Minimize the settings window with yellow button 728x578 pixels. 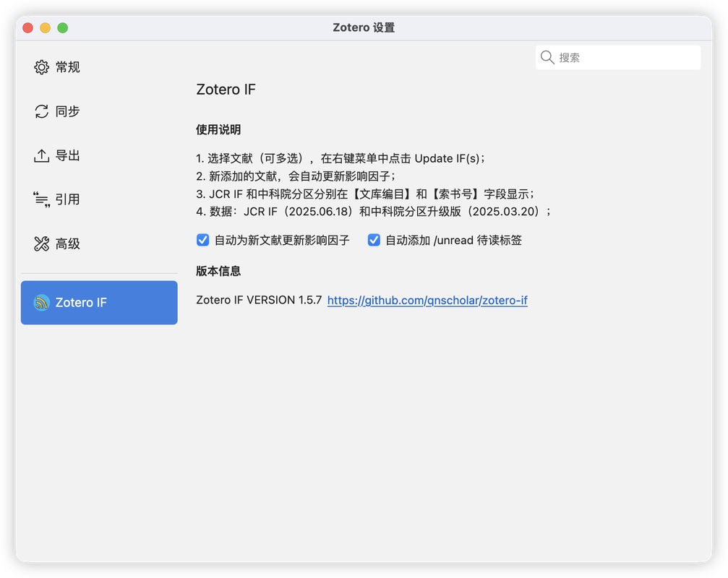click(45, 28)
